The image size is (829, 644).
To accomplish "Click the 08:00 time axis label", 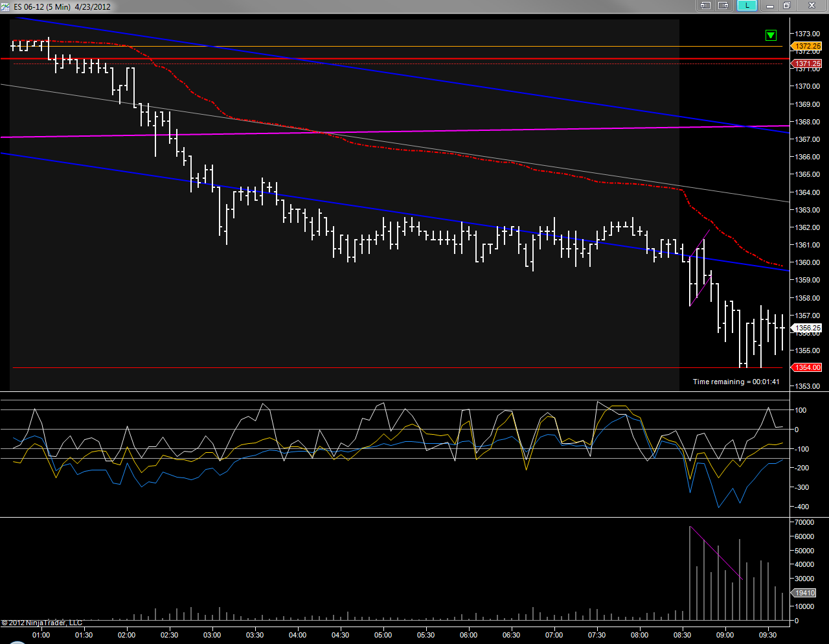I will (640, 635).
